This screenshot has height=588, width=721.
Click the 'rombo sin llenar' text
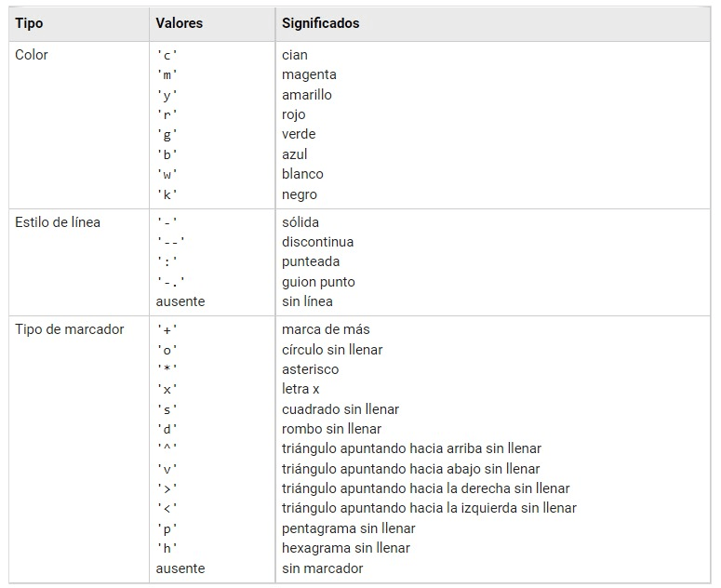(x=331, y=429)
